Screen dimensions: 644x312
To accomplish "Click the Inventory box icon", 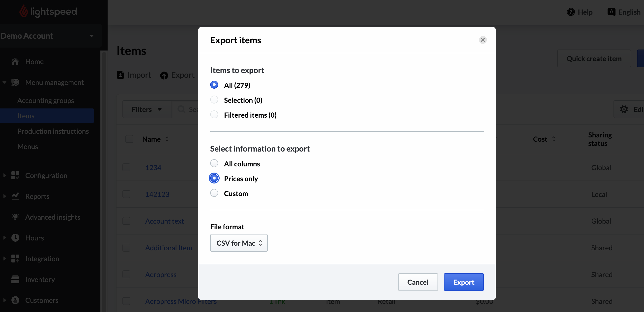I will (x=15, y=280).
